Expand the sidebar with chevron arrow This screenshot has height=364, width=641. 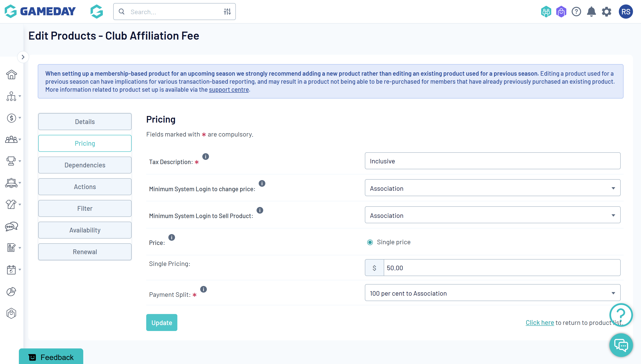click(x=23, y=57)
